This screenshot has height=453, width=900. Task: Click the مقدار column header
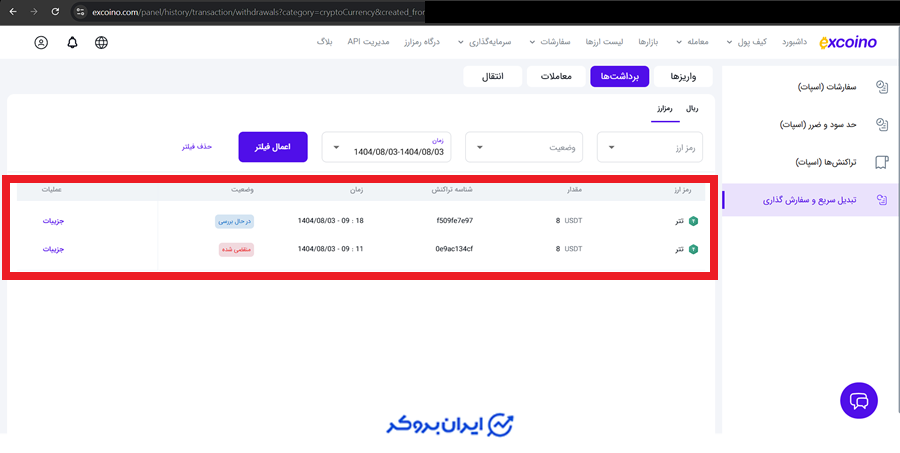tap(574, 190)
